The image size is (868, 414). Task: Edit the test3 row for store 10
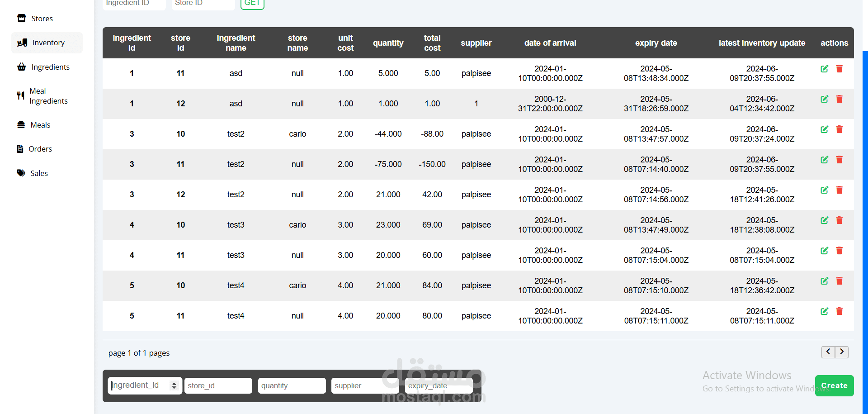(x=825, y=220)
